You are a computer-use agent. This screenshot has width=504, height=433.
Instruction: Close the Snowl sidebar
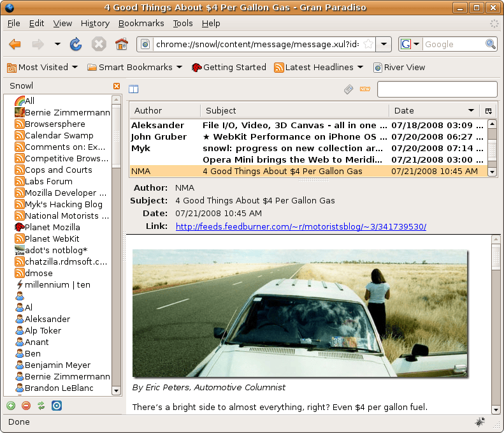click(x=117, y=86)
